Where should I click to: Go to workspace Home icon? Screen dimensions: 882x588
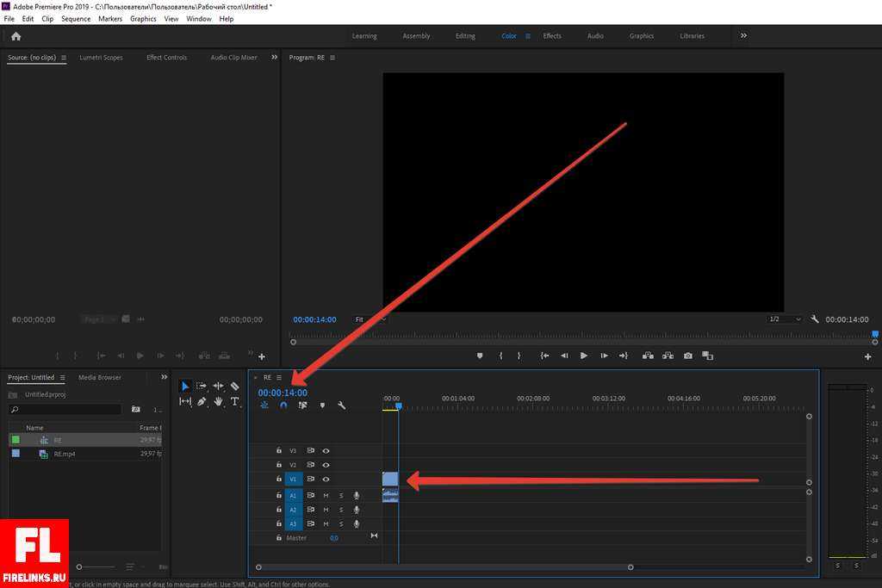click(16, 36)
